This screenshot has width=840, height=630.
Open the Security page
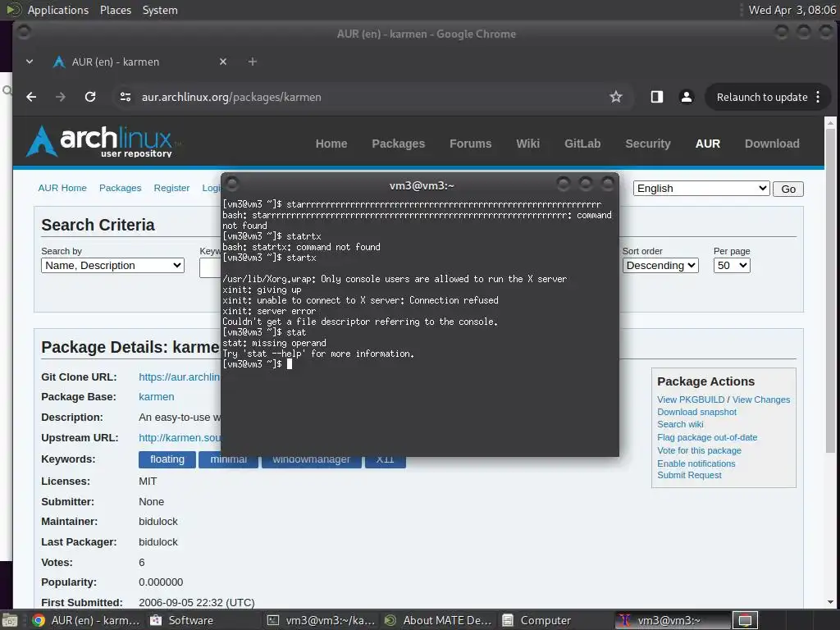coord(648,144)
